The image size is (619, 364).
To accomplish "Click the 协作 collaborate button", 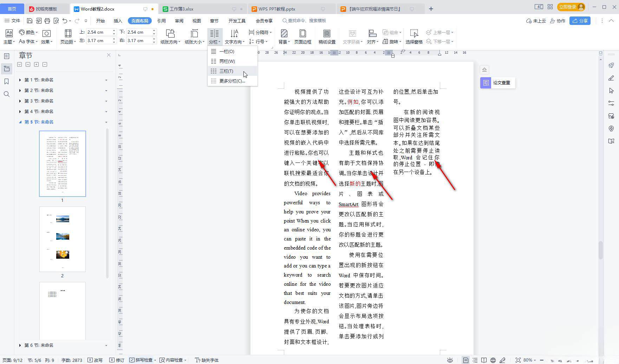I will pos(558,21).
